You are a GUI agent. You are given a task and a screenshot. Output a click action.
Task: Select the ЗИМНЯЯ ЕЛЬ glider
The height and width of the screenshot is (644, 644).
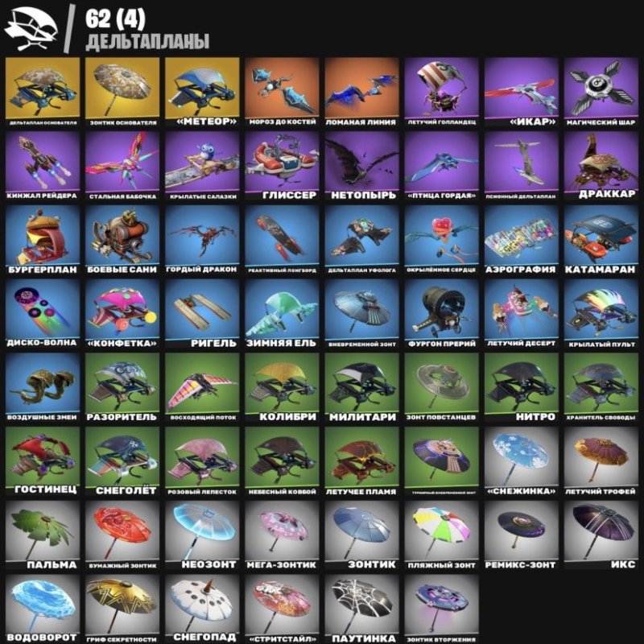282,314
